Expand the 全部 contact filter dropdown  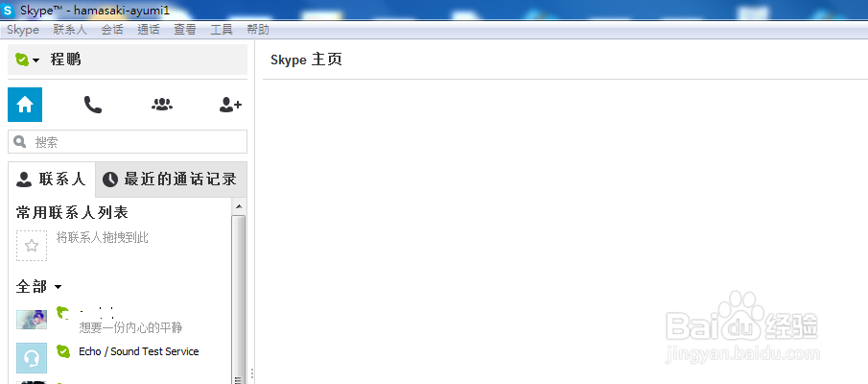click(x=59, y=287)
